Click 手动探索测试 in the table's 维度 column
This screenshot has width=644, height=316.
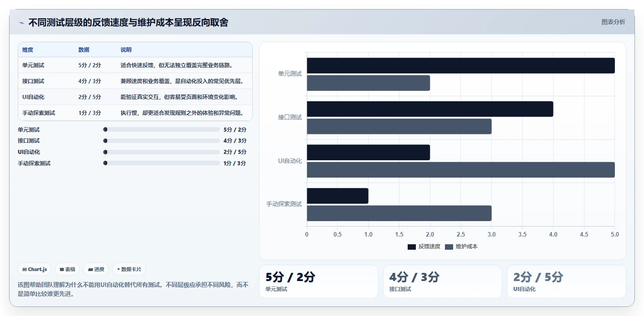tap(39, 113)
